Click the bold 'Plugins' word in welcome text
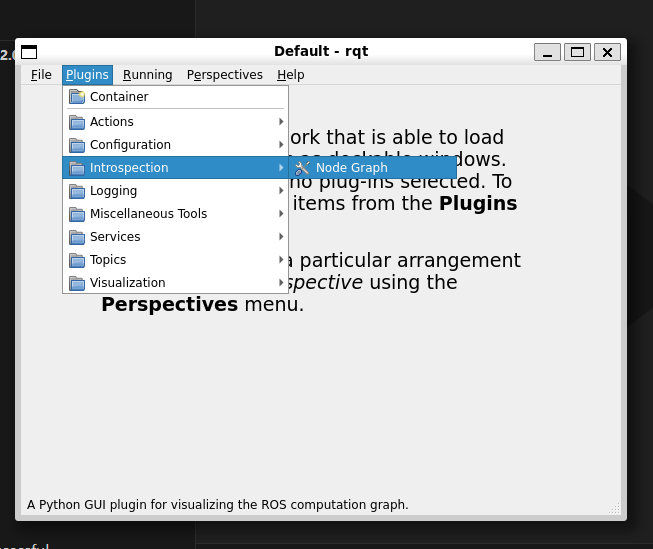Image resolution: width=653 pixels, height=549 pixels. point(478,204)
